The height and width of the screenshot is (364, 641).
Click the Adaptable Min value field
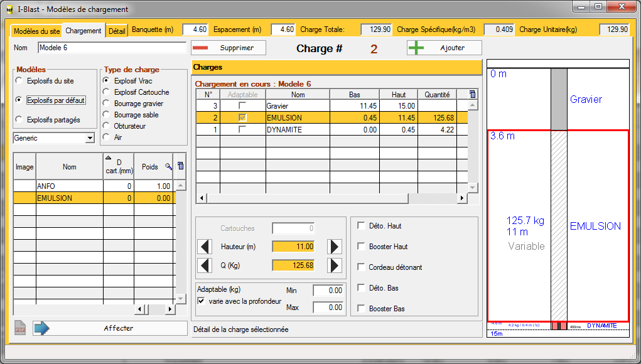[328, 291]
